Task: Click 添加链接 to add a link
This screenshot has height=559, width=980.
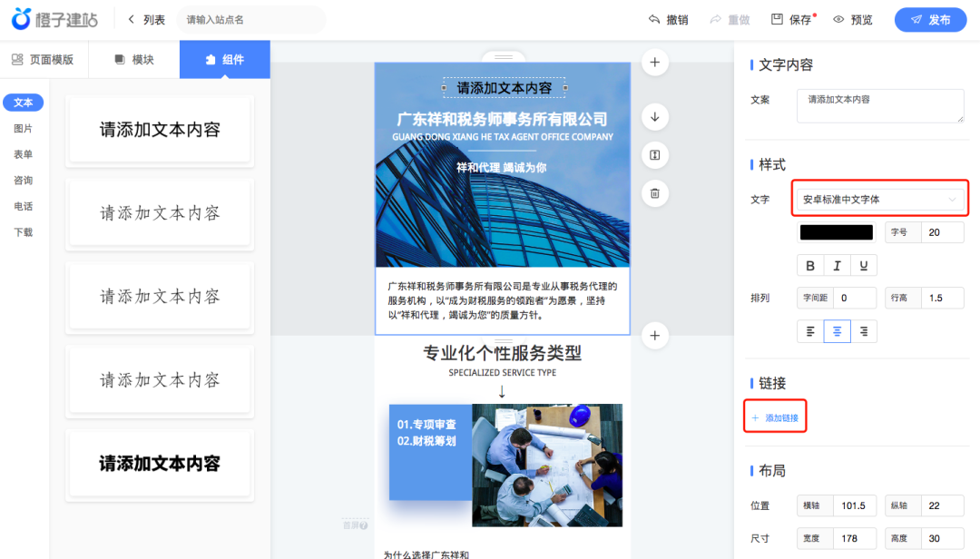Action: pyautogui.click(x=775, y=417)
